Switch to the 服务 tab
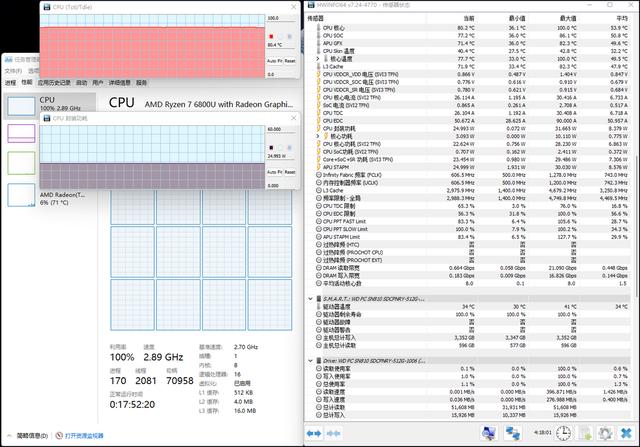 [x=142, y=82]
